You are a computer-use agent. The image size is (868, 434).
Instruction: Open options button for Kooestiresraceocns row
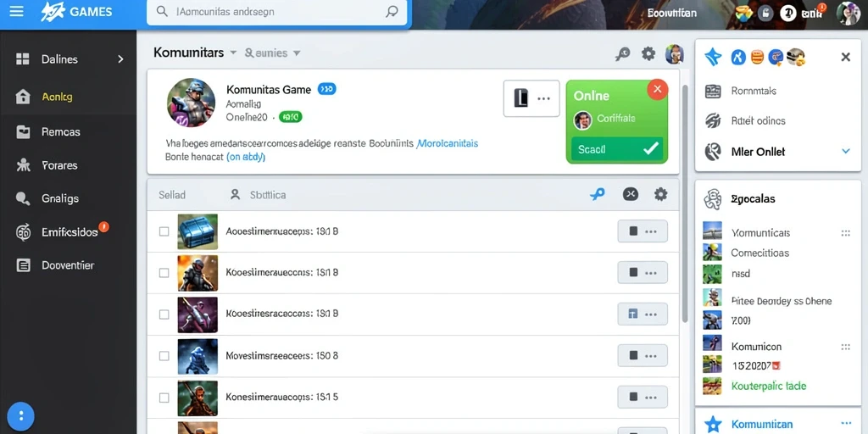[643, 314]
